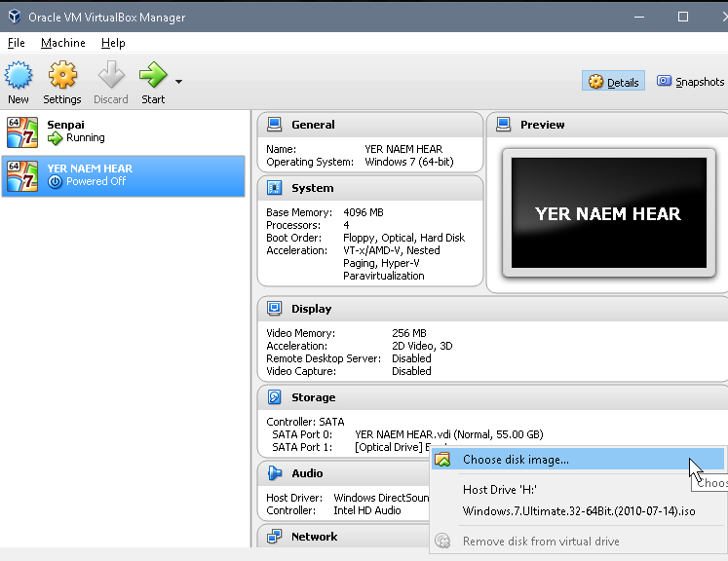The height and width of the screenshot is (561, 728).
Task: Click the Remove disk icon in menu
Action: pyautogui.click(x=442, y=542)
